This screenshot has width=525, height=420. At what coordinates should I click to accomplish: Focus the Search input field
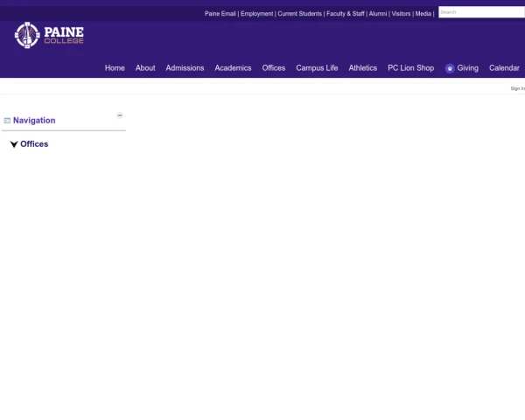pyautogui.click(x=481, y=12)
